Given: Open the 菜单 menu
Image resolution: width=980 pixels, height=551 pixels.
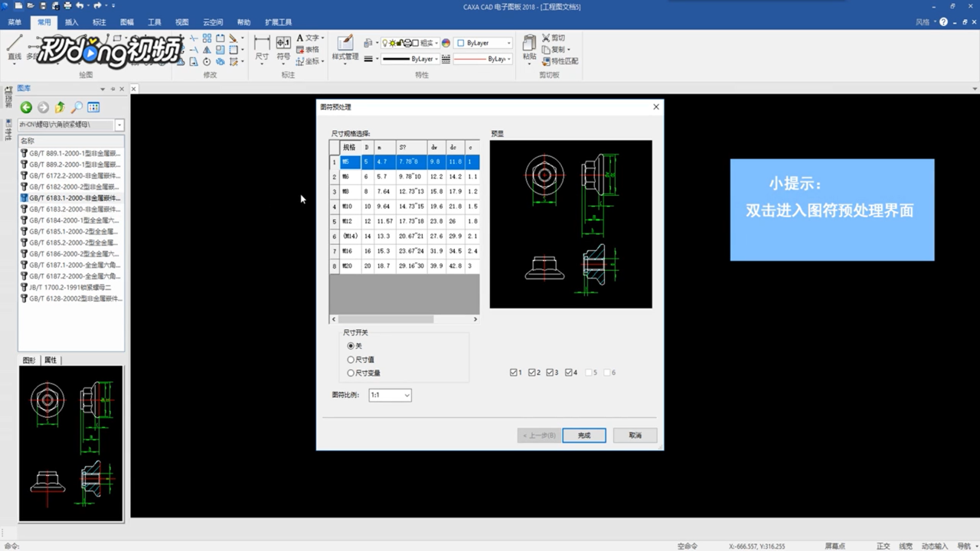Looking at the screenshot, I should point(15,22).
